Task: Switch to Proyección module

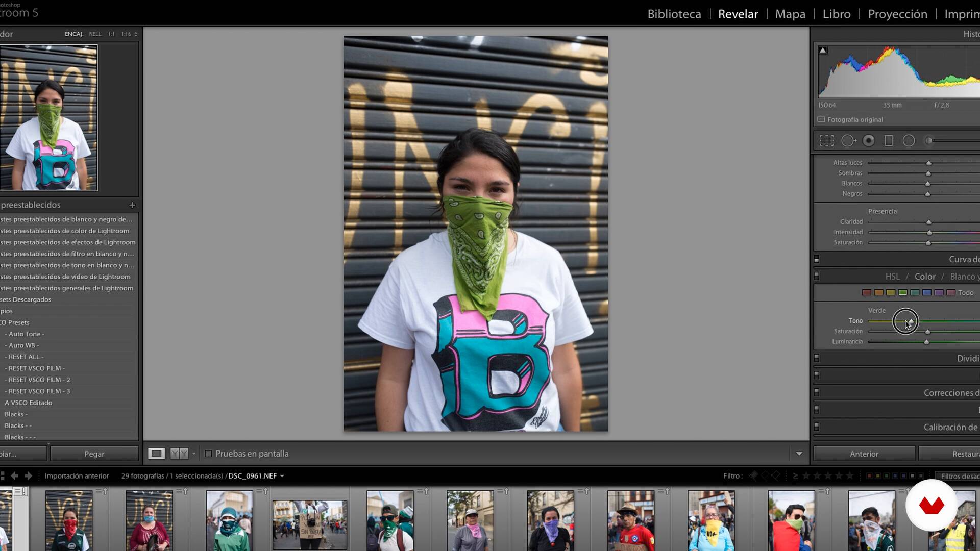Action: [x=897, y=14]
